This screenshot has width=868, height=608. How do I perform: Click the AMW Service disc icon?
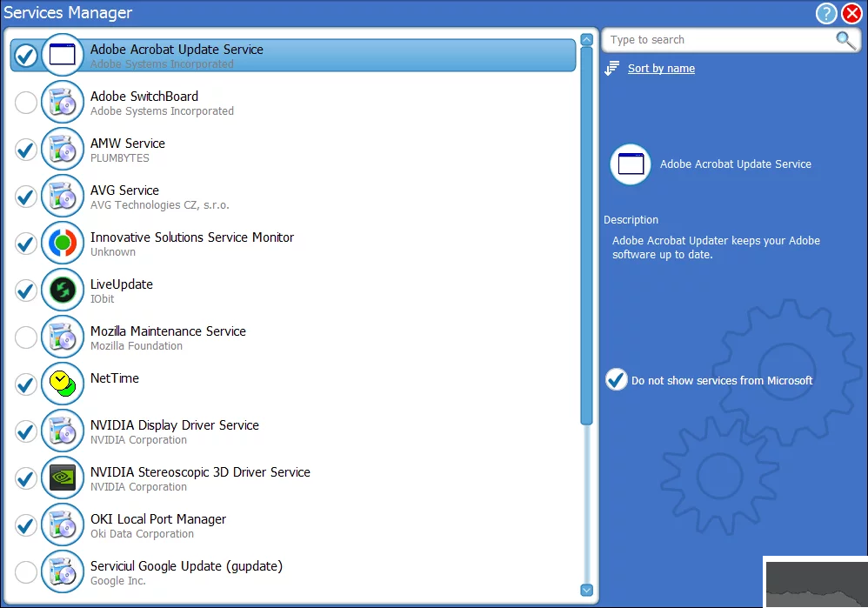(62, 149)
